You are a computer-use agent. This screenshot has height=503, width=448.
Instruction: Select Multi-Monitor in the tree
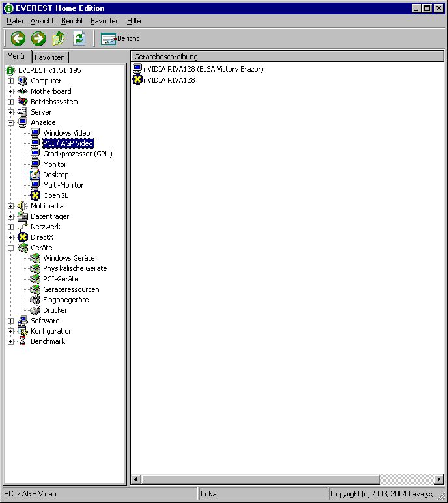point(63,185)
